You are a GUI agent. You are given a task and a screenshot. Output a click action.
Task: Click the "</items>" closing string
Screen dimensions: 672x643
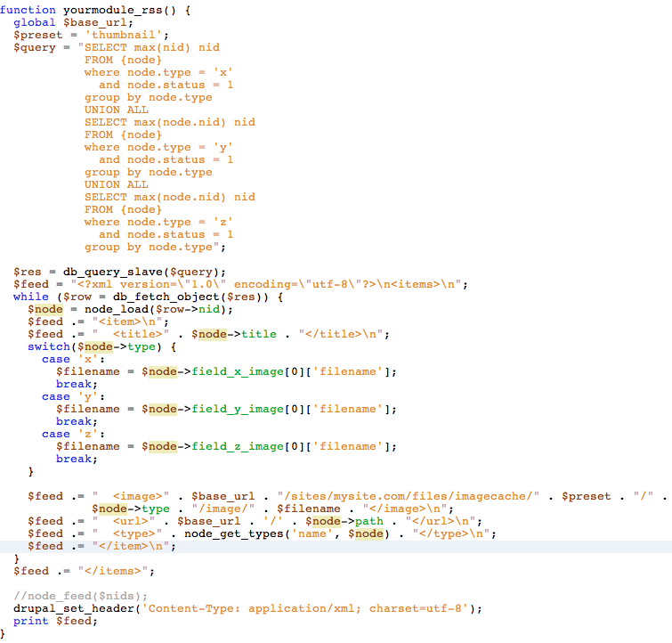tap(113, 571)
